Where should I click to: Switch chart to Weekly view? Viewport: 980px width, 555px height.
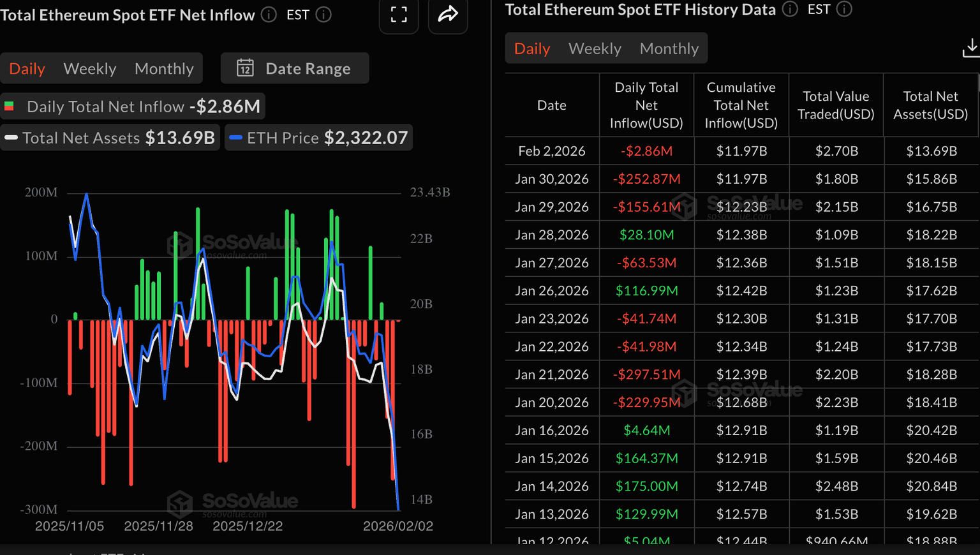tap(90, 69)
